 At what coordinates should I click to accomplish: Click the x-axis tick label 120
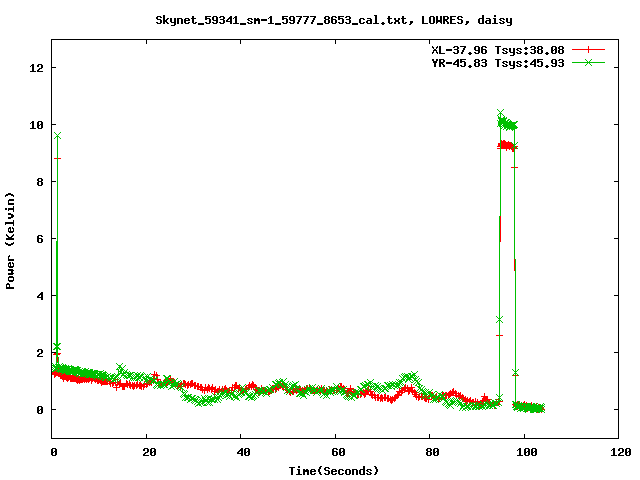621,452
